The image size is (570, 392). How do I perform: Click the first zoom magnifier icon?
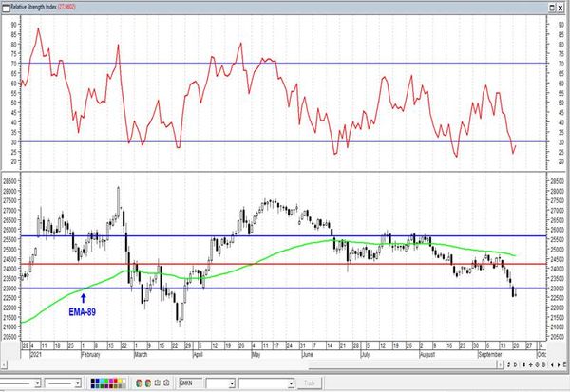[x=538, y=364]
